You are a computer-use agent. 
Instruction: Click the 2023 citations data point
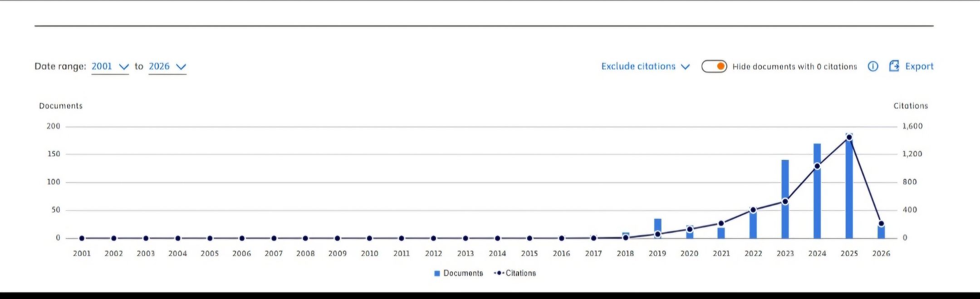click(785, 202)
